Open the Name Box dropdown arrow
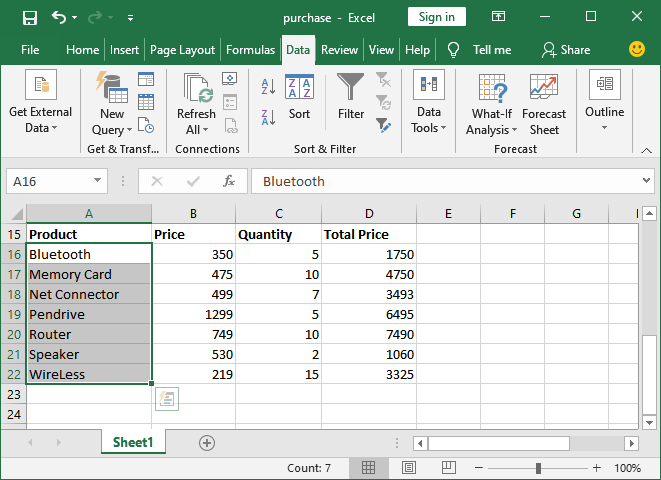Screen dimensions: 661x480 97,180
